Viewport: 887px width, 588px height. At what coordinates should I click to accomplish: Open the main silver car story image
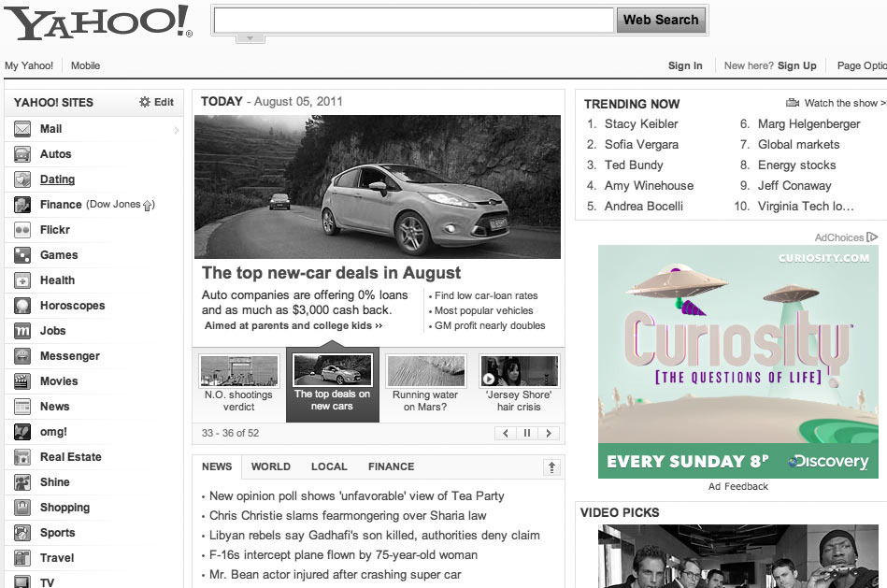click(x=378, y=187)
